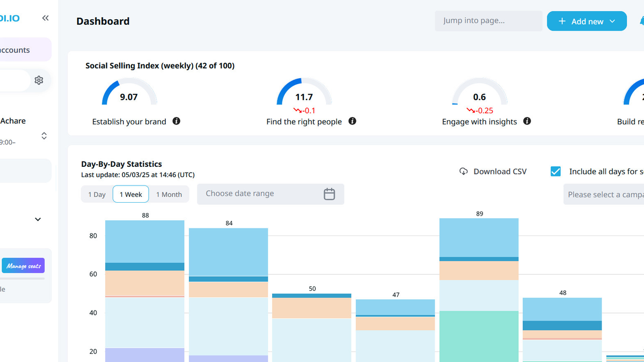Click the bar labeled 89
This screenshot has height=362, width=644.
click(479, 290)
